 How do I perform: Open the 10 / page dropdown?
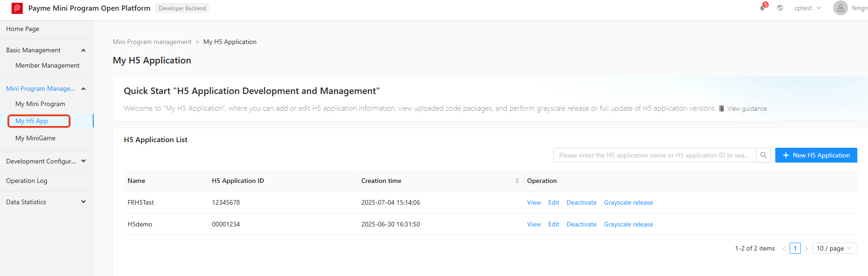835,248
